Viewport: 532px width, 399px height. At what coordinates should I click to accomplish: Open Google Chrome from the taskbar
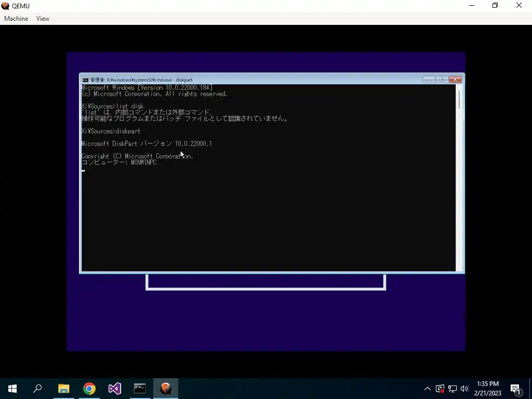coord(89,389)
